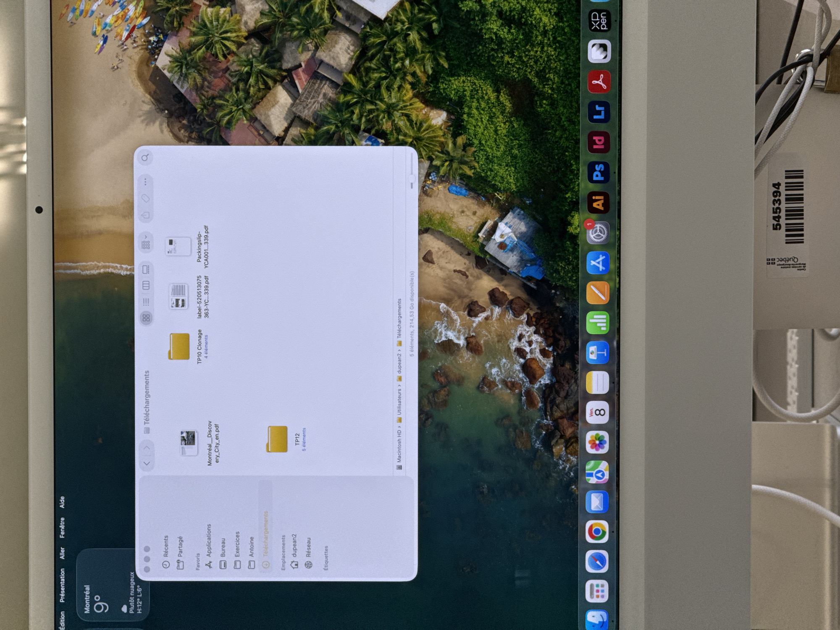Open Partagé in the Finder sidebar
This screenshot has width=840, height=630.
coord(180,552)
